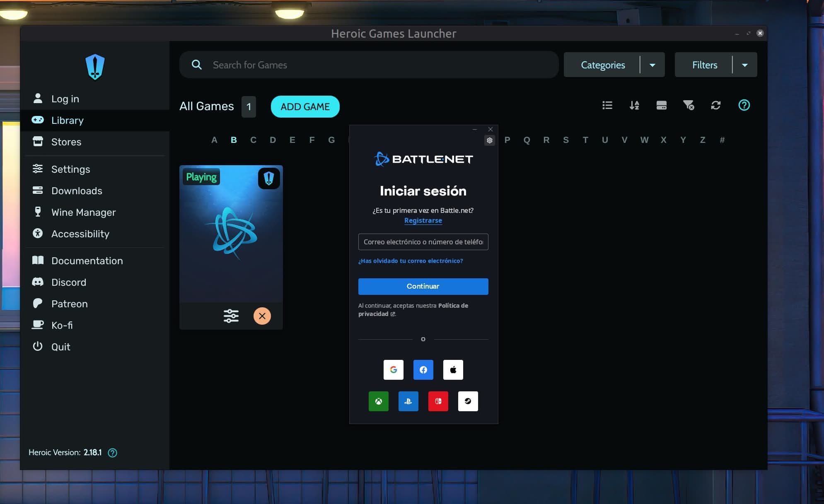Screen dimensions: 824x504
Task: Refresh the game library
Action: 716,105
